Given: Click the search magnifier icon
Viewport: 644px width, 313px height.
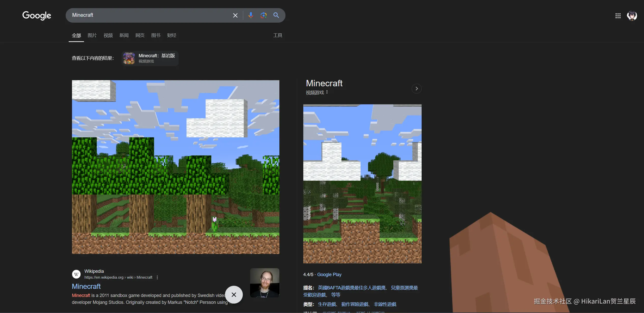Looking at the screenshot, I should (276, 15).
